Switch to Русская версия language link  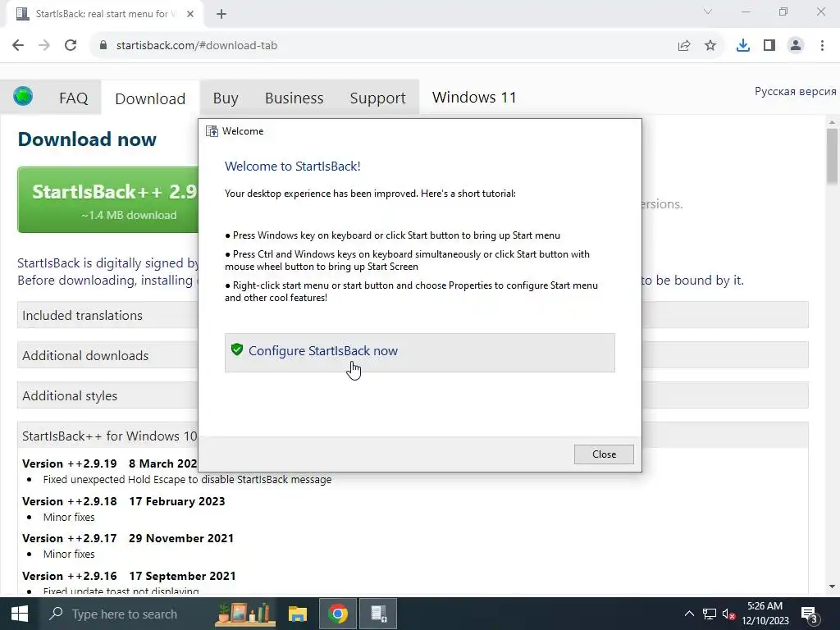[795, 91]
